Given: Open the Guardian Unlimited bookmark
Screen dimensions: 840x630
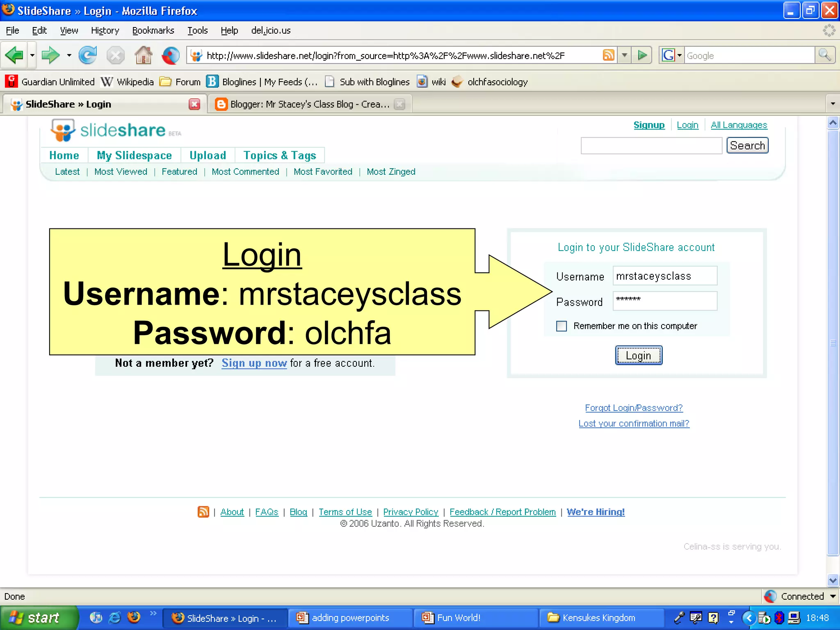Looking at the screenshot, I should pos(50,82).
